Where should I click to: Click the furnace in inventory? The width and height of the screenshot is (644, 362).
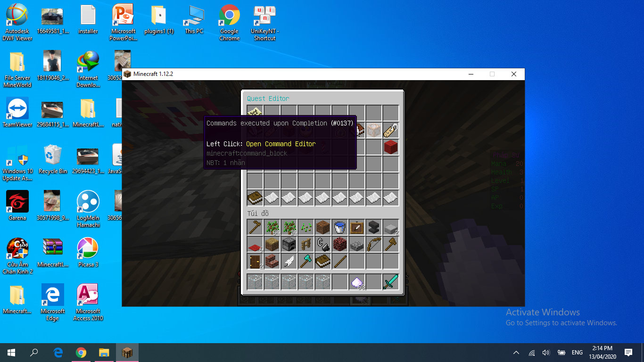(x=289, y=244)
